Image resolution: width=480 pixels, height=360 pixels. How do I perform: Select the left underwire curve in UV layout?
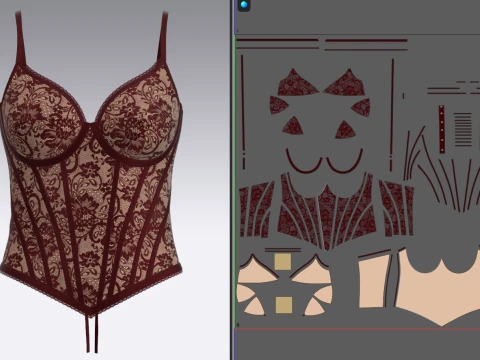coord(304,161)
